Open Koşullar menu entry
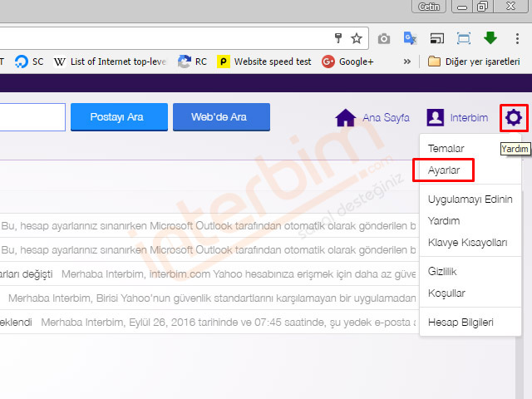Screen dimensions: 532x399 (x=470, y=293)
